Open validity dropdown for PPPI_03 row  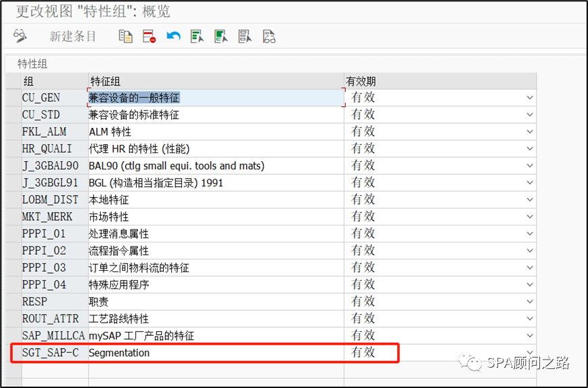tap(530, 267)
